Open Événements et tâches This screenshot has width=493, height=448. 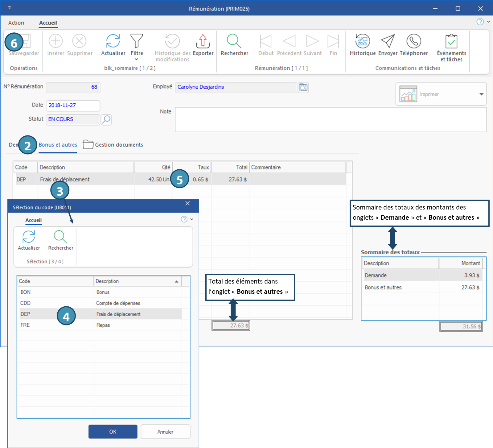coord(451,41)
